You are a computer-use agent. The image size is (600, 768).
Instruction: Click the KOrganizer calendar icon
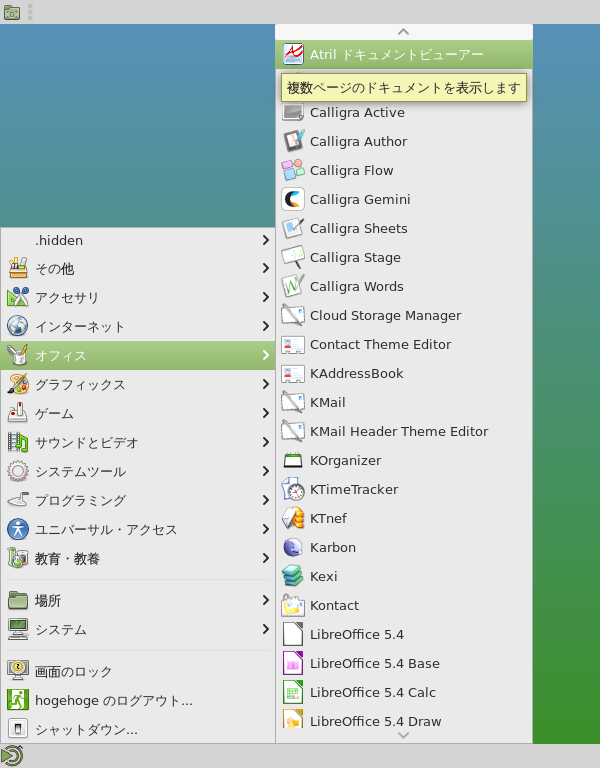[293, 460]
